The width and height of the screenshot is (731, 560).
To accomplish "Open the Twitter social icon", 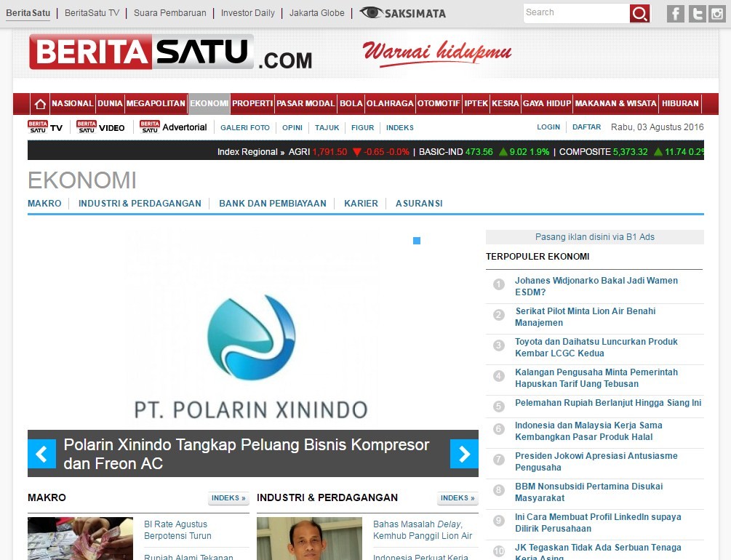I will click(x=697, y=13).
